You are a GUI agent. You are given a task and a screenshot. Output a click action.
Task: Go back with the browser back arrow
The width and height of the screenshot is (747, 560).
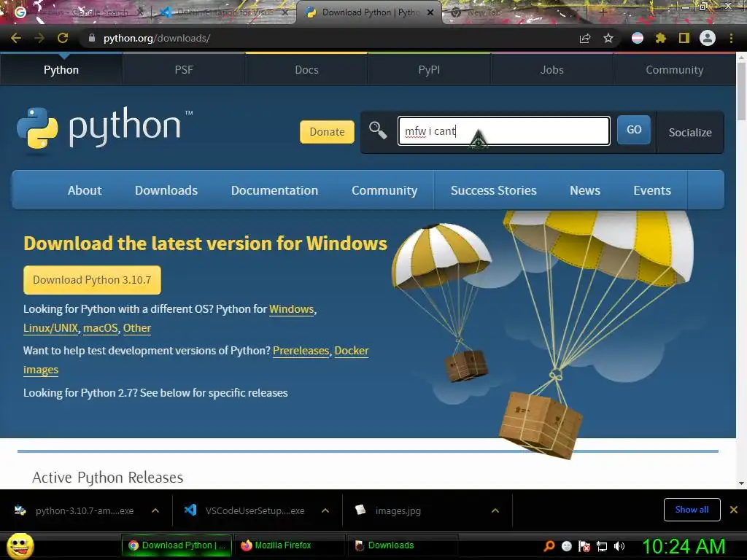tap(16, 38)
